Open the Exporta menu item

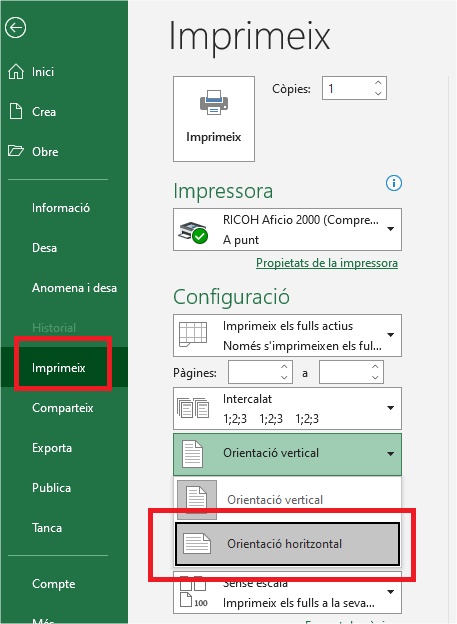(x=52, y=448)
